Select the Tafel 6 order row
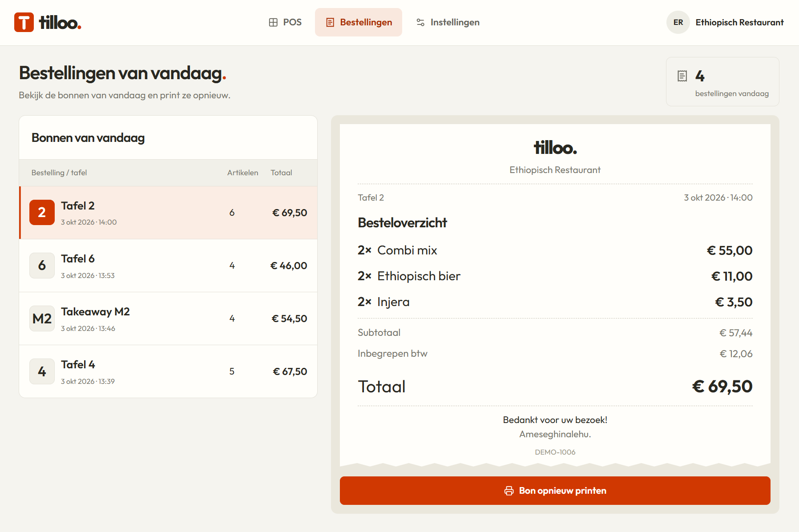799x532 pixels. pos(168,266)
